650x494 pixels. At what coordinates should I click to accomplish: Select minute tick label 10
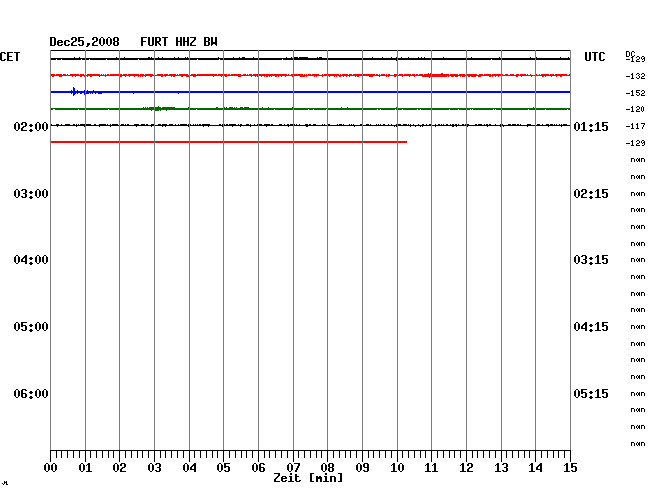[x=397, y=468]
